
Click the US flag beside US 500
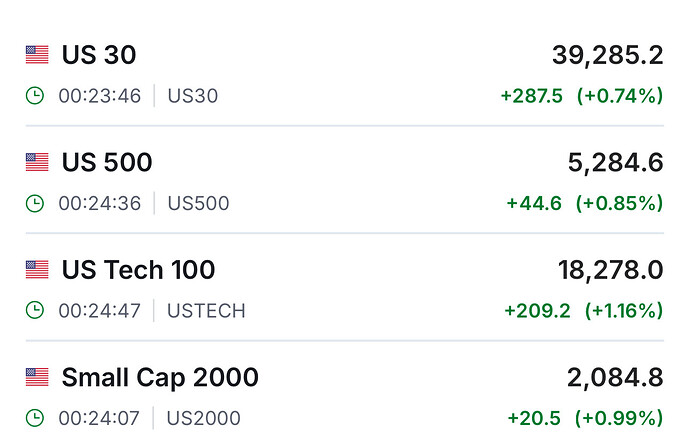click(x=37, y=162)
